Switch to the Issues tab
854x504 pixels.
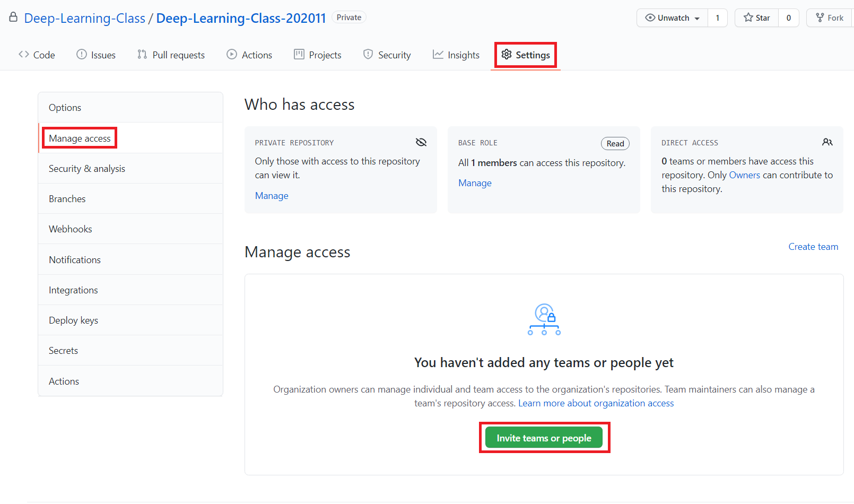click(96, 55)
